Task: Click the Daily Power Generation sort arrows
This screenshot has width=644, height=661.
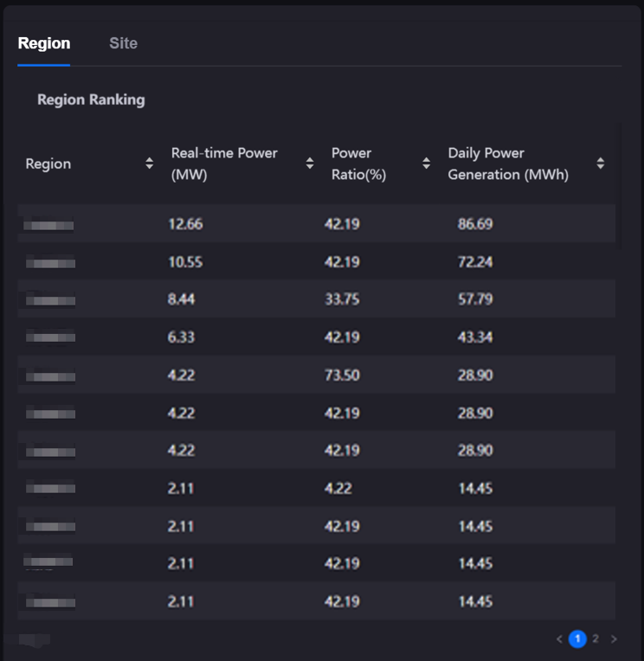Action: coord(601,164)
